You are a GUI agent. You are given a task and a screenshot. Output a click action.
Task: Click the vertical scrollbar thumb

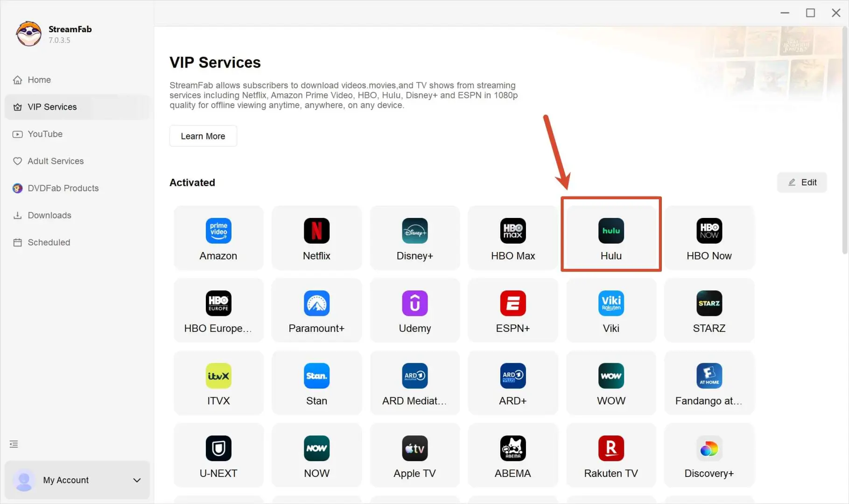(x=845, y=140)
